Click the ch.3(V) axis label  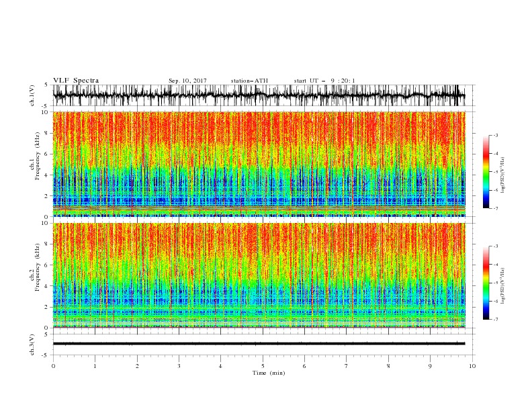[x=32, y=345]
